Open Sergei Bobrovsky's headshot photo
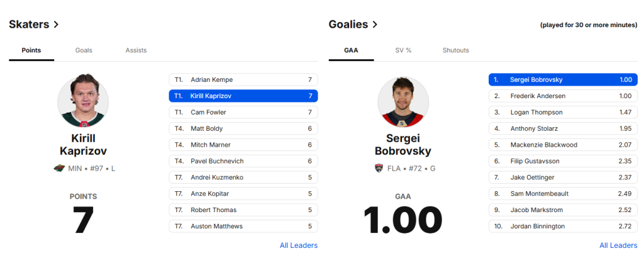Viewport: 644px width, 275px height. click(403, 102)
